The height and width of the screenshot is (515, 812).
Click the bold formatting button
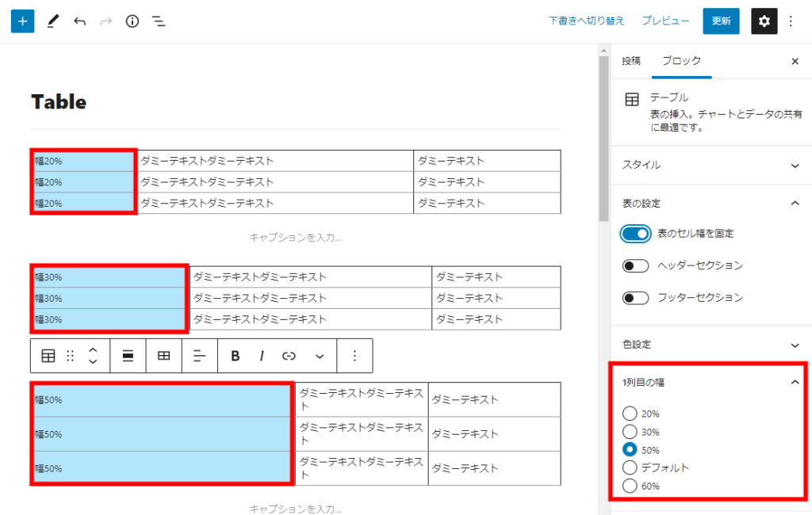pyautogui.click(x=235, y=356)
